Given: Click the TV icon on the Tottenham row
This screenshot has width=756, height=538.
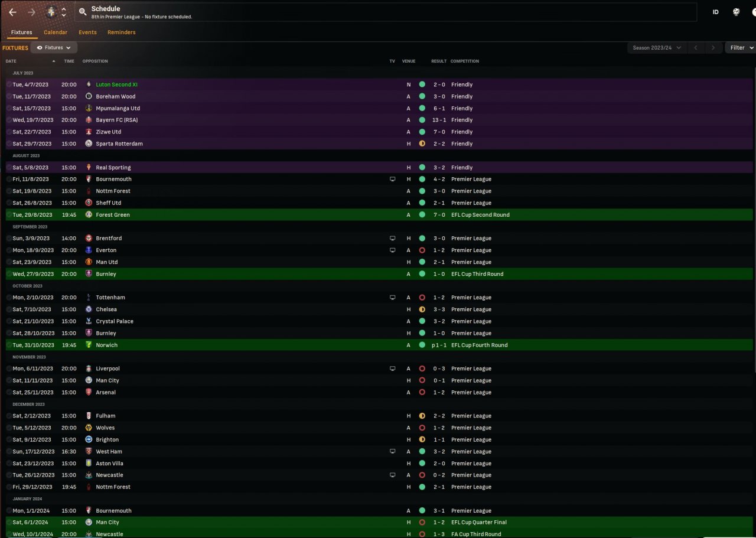Looking at the screenshot, I should (392, 298).
